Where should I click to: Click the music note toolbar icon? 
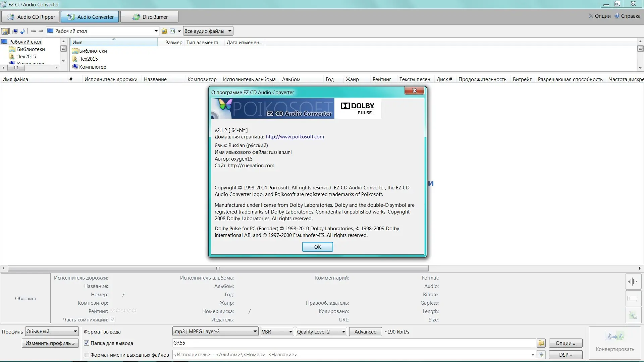pos(22,31)
